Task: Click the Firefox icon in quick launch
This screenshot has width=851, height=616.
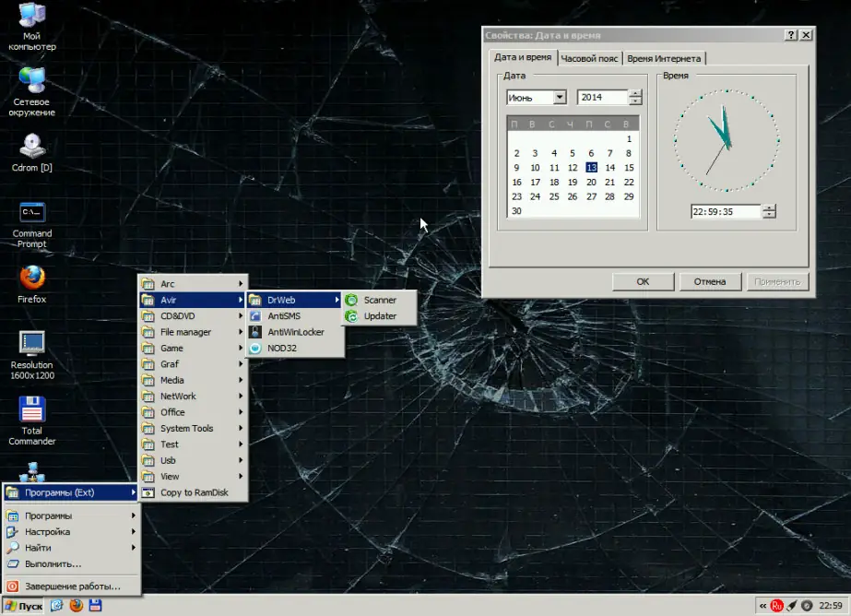Action: click(76, 605)
